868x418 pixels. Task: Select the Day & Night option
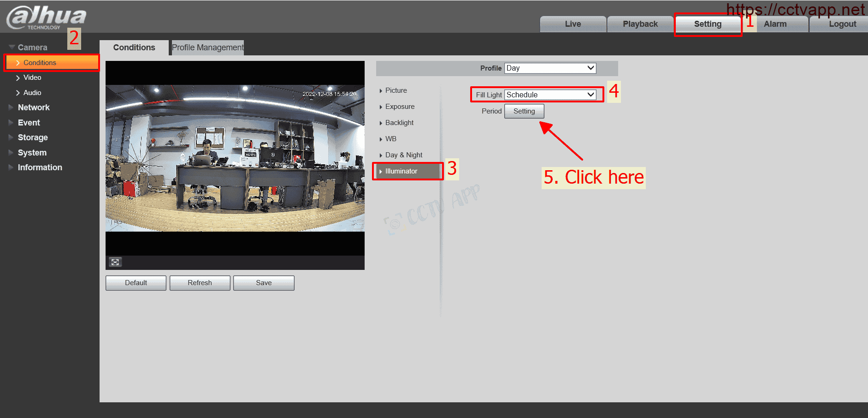(x=404, y=155)
